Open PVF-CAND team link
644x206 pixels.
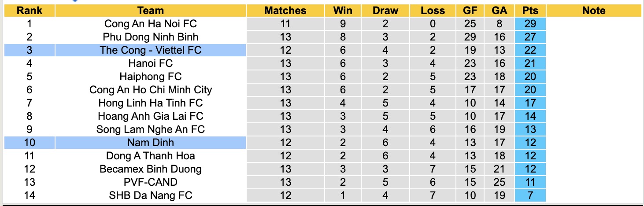(x=151, y=182)
